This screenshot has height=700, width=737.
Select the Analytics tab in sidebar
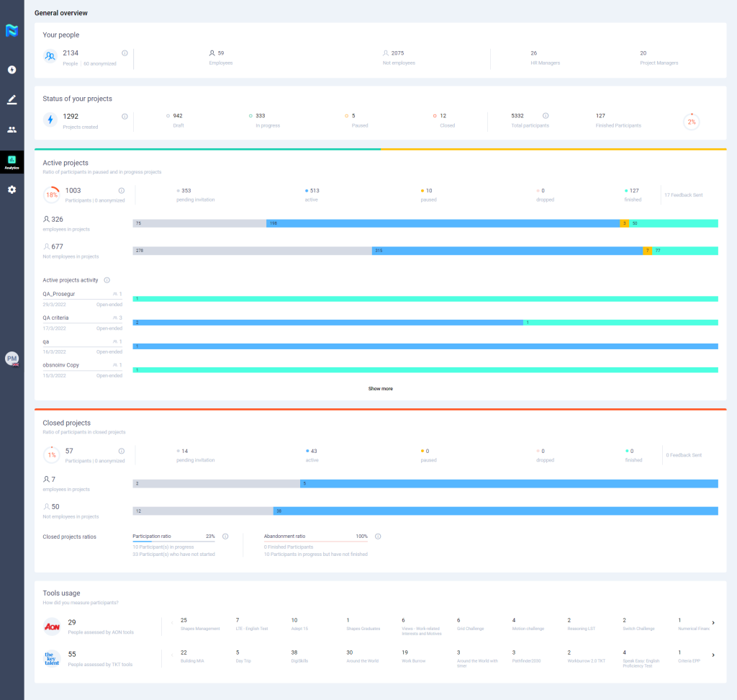12,161
